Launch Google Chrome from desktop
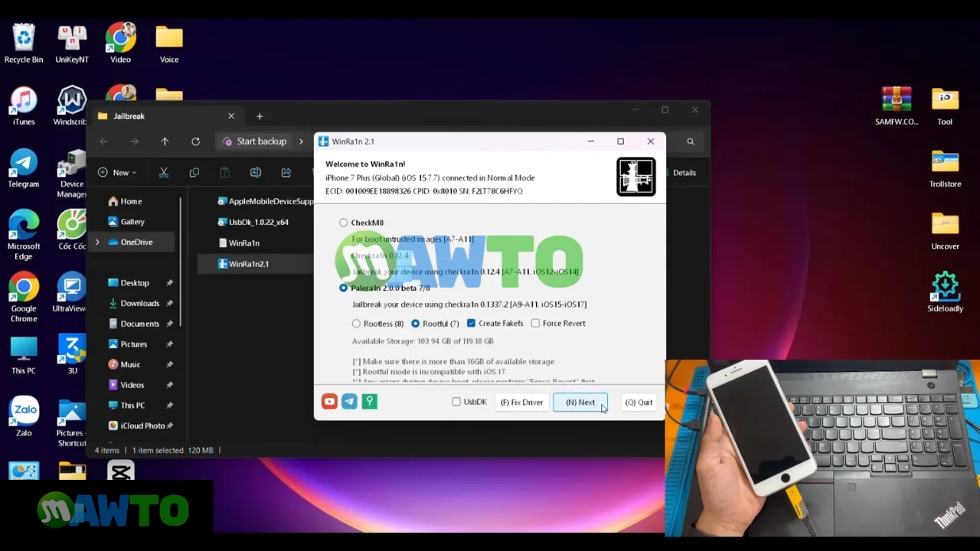Screen dimensions: 980x551 pos(24,298)
